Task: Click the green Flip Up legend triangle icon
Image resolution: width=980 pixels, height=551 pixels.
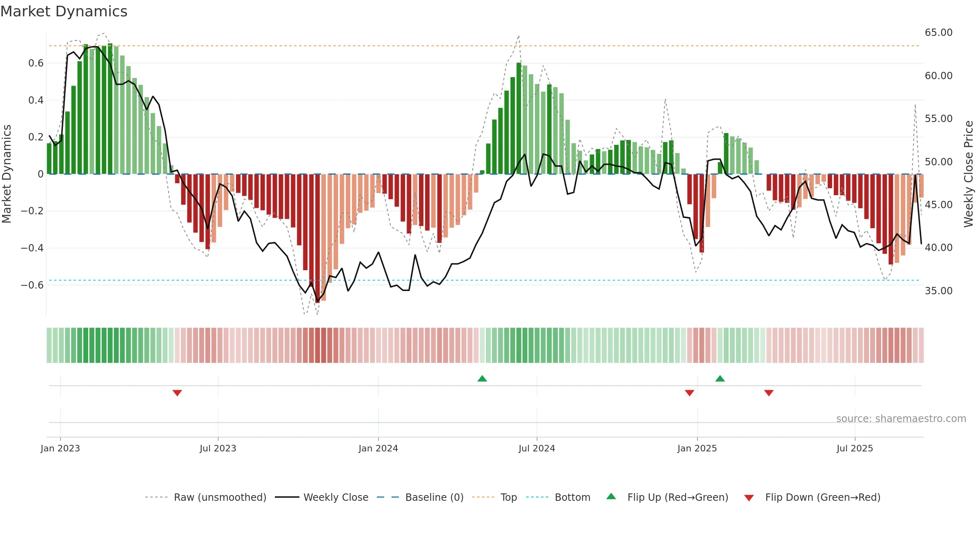Action: click(611, 496)
